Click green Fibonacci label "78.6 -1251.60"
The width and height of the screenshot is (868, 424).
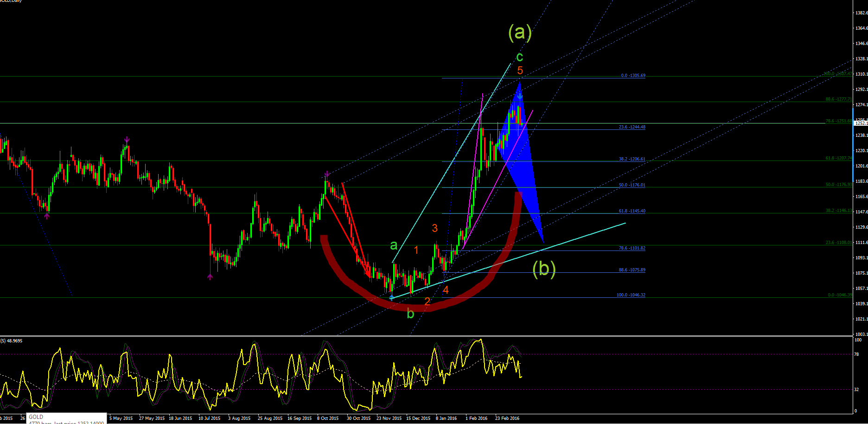point(839,121)
